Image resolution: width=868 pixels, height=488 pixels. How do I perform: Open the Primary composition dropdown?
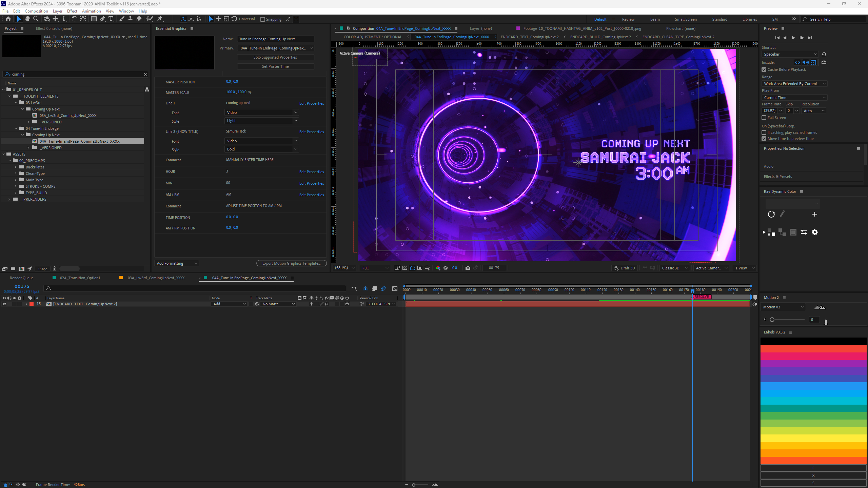click(276, 48)
